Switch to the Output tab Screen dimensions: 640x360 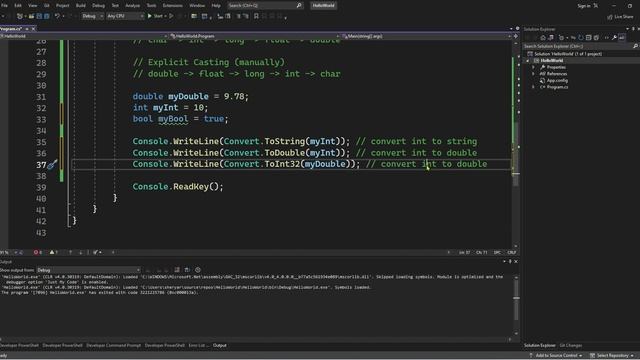click(220, 346)
